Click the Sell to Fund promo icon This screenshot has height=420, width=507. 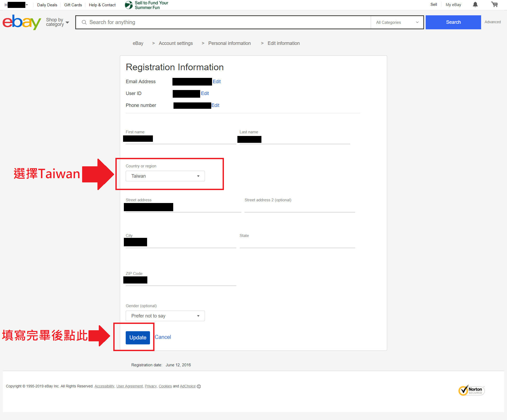tap(129, 5)
